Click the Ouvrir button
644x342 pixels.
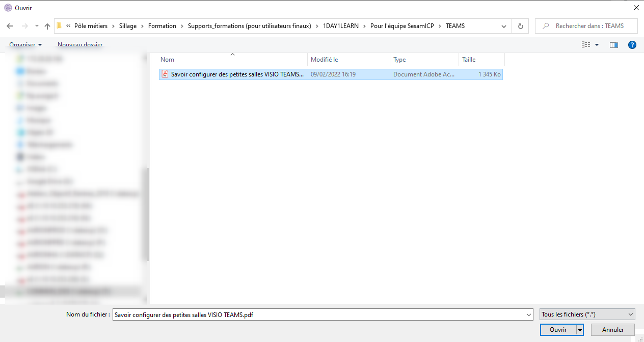point(558,330)
